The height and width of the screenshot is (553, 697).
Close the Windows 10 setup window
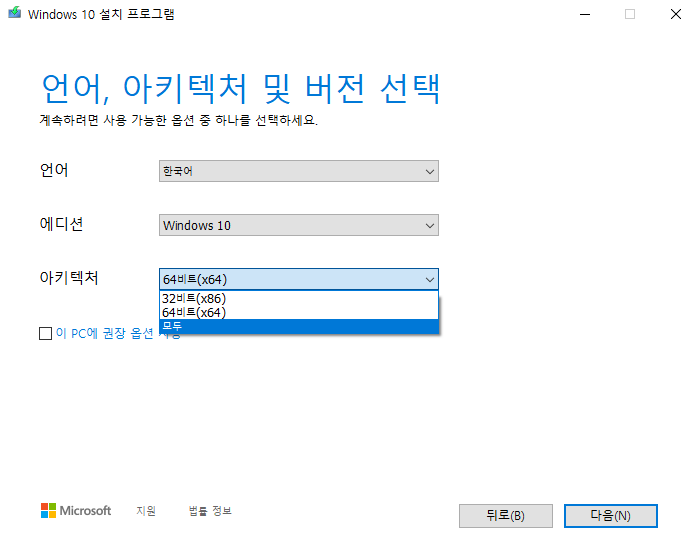tap(676, 14)
